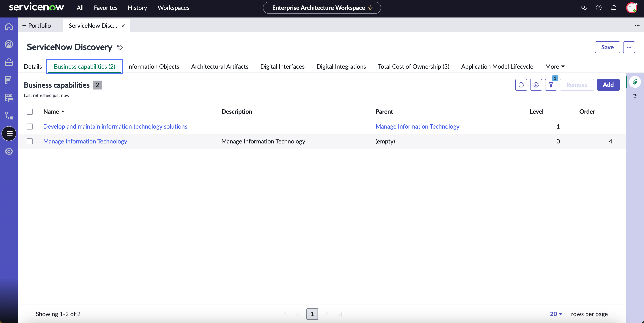Screen dimensions: 644x323
Task: Go to the previous page arrow
Action: (299, 314)
